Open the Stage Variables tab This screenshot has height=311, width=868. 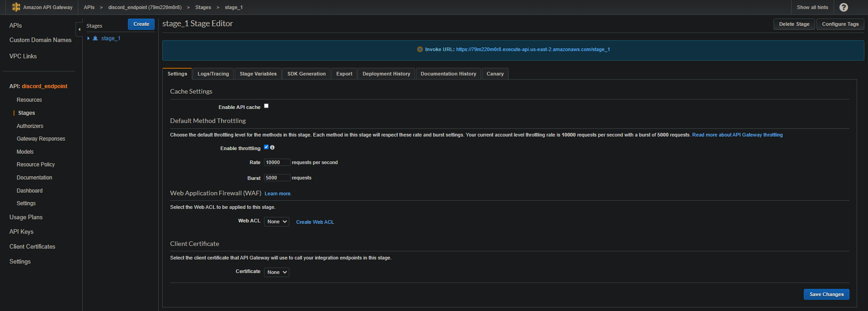tap(258, 74)
